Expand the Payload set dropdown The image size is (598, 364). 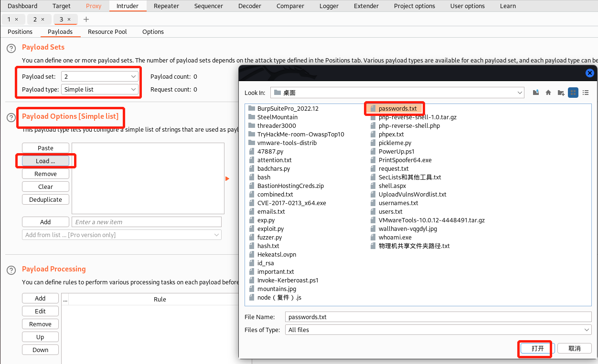100,76
